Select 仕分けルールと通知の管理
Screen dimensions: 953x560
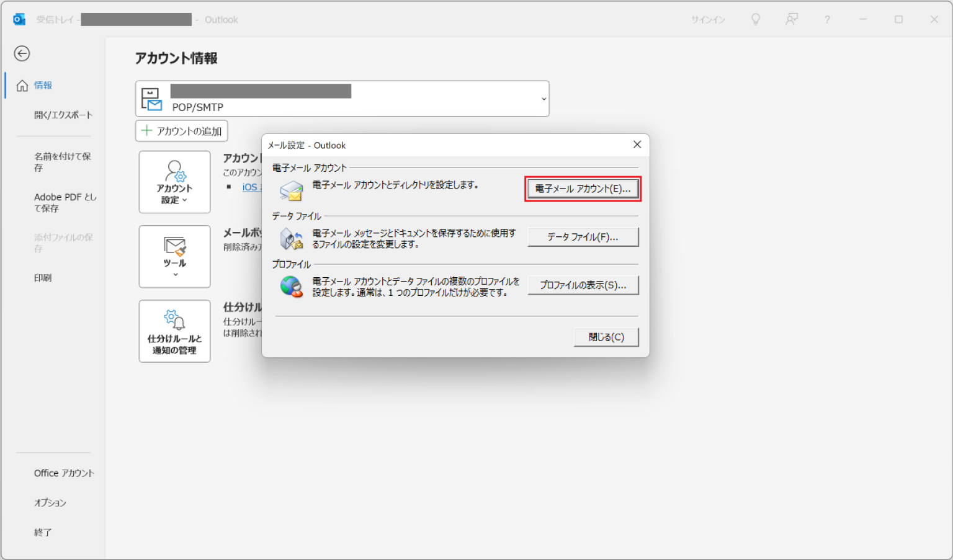pos(174,331)
